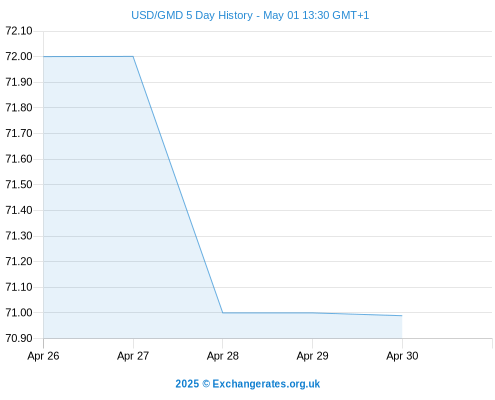495x400 pixels.
Task: Click the line peak at Apr 27
Action: pos(133,56)
